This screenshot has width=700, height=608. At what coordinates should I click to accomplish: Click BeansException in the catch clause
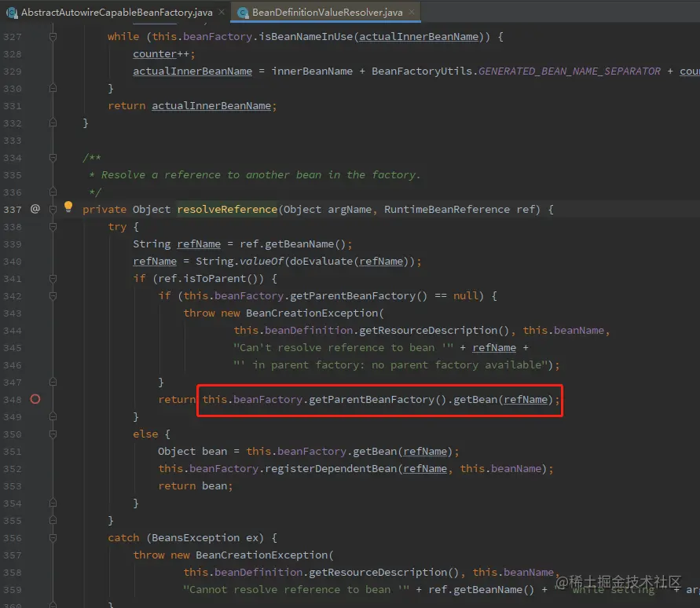(x=196, y=538)
